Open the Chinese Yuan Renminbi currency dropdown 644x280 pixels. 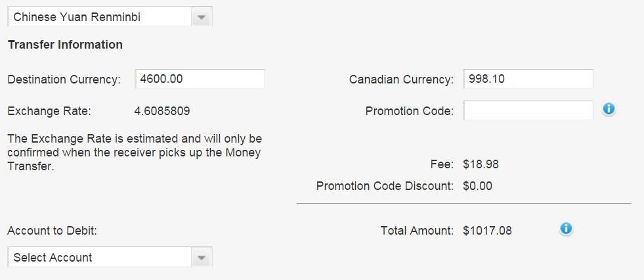[100, 16]
